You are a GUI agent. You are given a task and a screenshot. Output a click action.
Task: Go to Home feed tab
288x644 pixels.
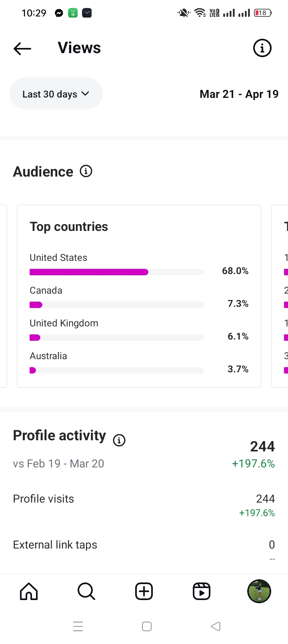29,591
